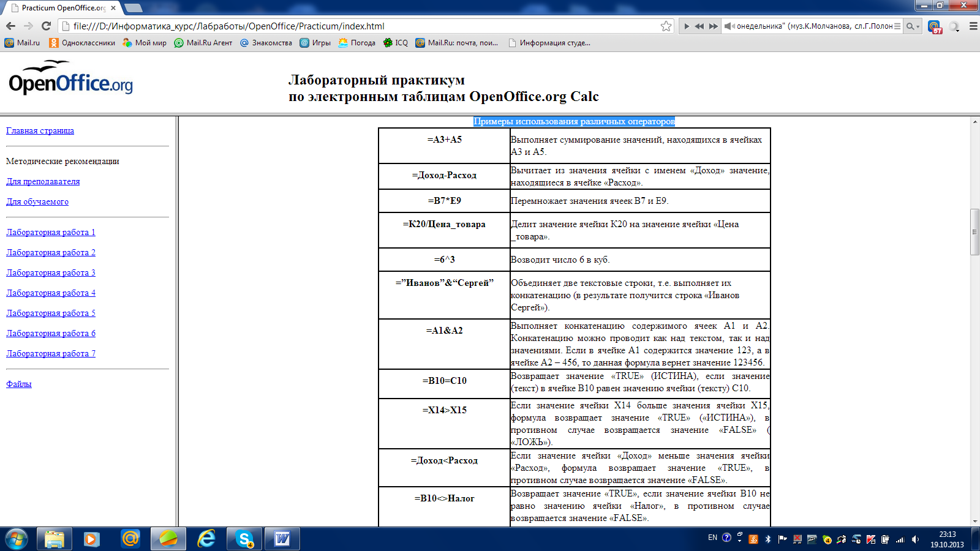Open Лабораторная работа 3

[51, 272]
